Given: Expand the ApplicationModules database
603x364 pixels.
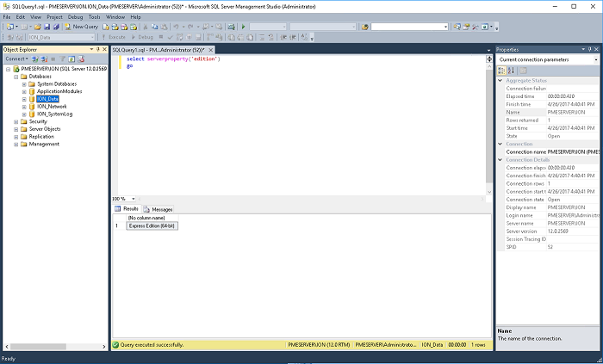Looking at the screenshot, I should pyautogui.click(x=24, y=92).
